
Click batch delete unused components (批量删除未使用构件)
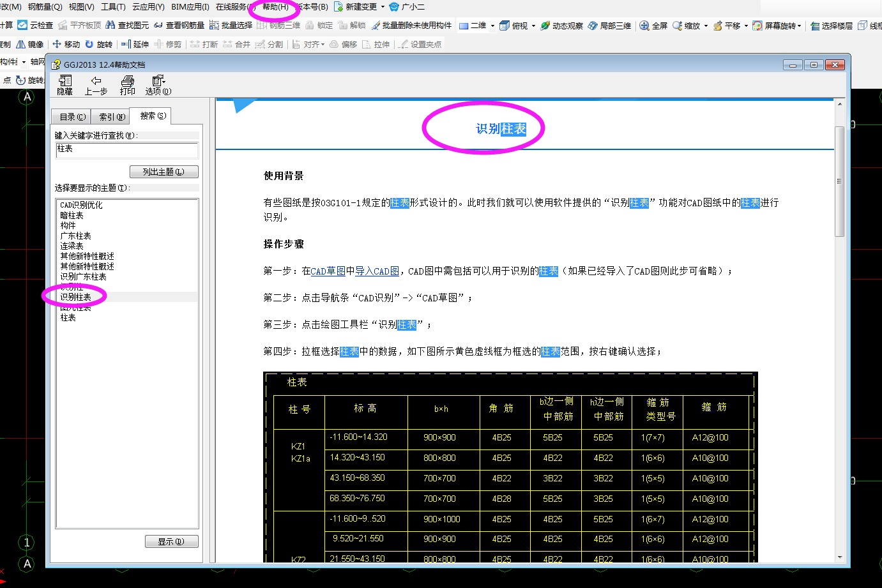411,26
